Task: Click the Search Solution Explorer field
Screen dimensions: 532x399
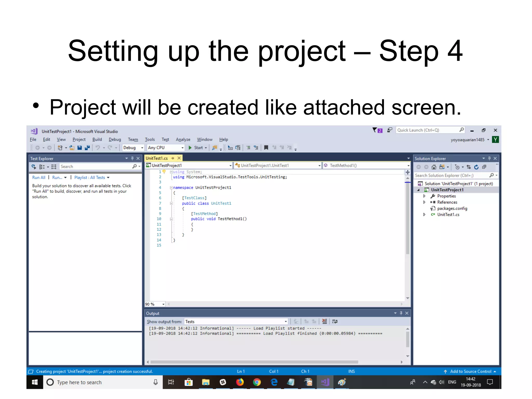Action: [x=456, y=175]
